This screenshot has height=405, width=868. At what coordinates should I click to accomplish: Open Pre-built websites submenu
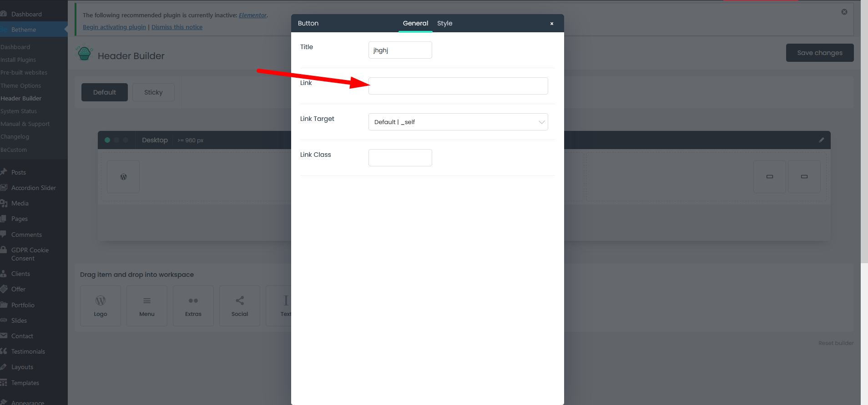[x=24, y=72]
